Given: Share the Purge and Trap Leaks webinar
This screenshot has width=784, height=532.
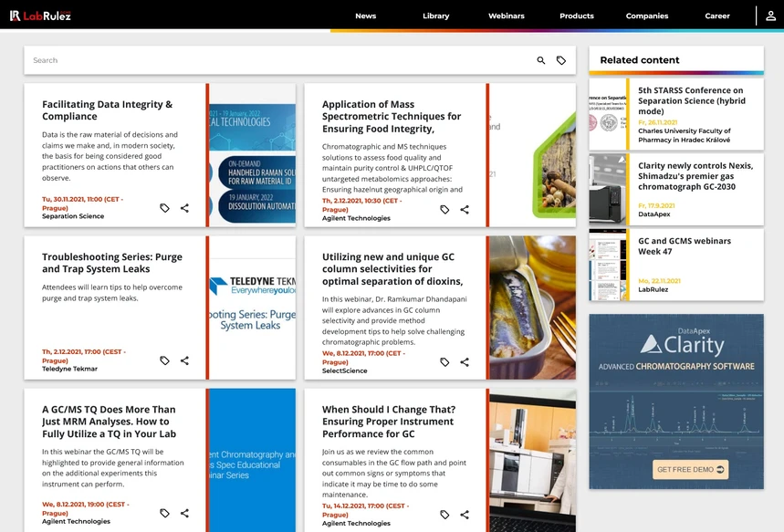Looking at the screenshot, I should [x=184, y=360].
